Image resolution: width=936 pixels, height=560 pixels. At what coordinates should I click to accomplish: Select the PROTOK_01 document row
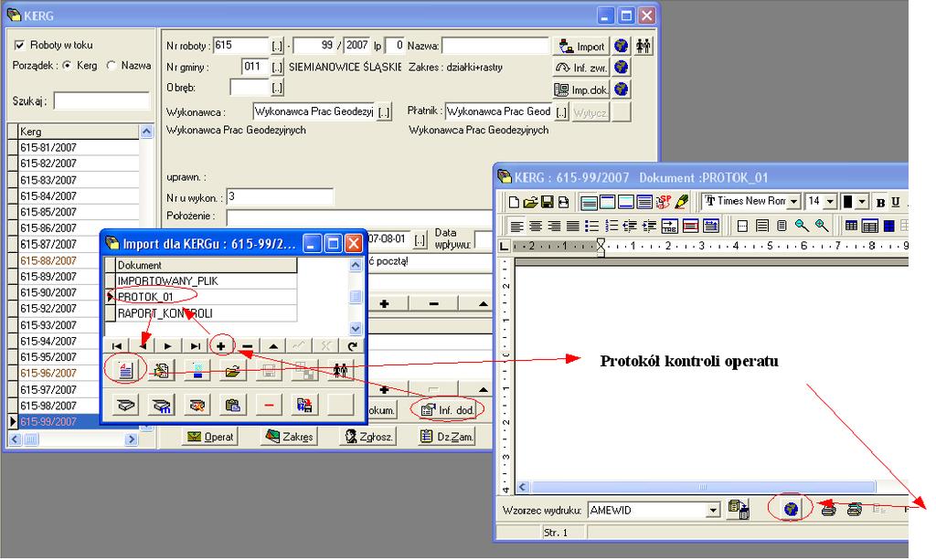pos(206,296)
